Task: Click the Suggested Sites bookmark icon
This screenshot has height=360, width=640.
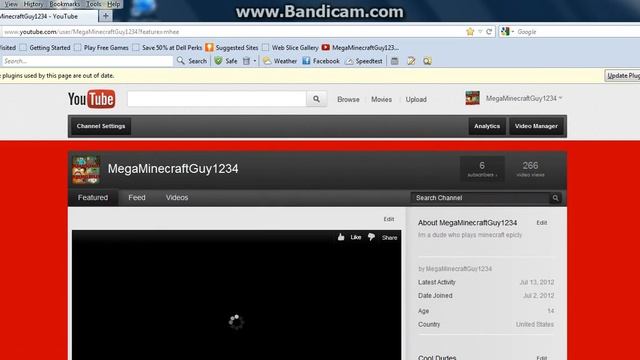Action: click(x=209, y=48)
